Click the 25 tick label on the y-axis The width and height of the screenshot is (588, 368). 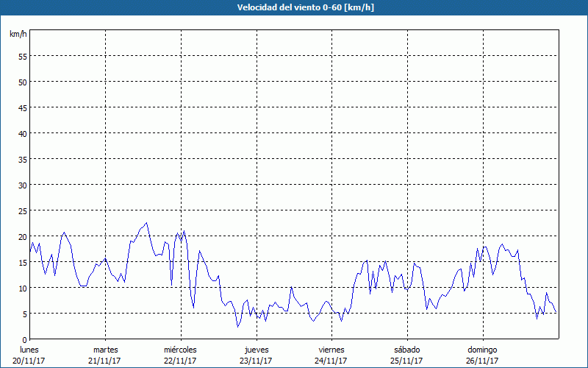click(x=22, y=210)
